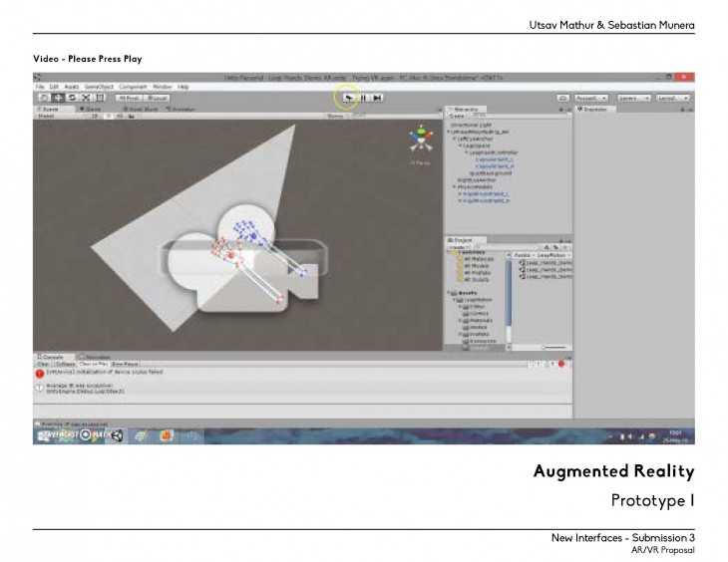
Task: Toggle Collapse option in Console
Action: 65,365
